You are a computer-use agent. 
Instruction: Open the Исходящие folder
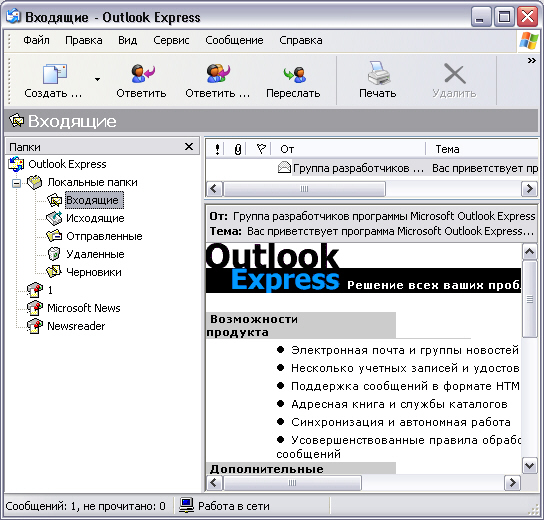(x=95, y=218)
